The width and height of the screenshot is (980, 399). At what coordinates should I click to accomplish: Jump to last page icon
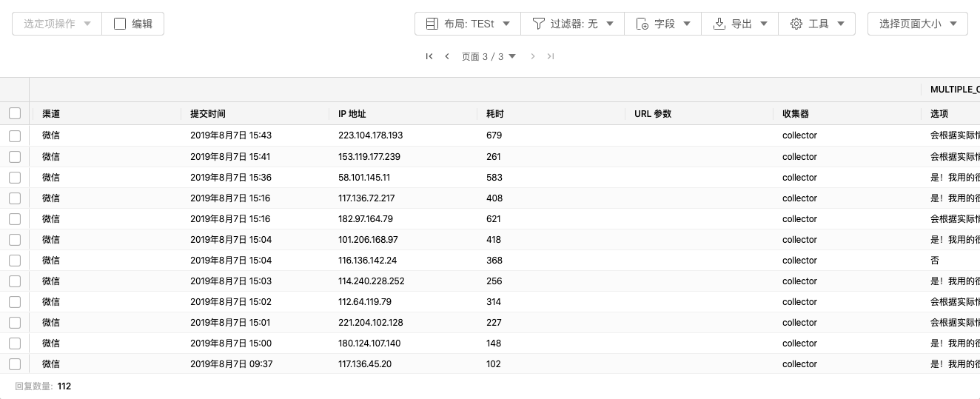[551, 56]
